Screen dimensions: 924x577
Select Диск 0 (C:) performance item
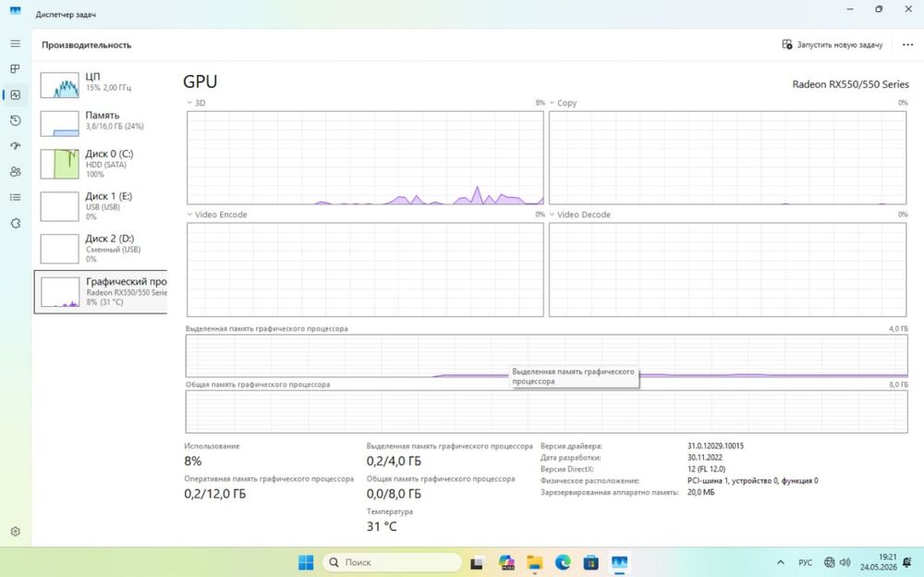[x=101, y=164]
